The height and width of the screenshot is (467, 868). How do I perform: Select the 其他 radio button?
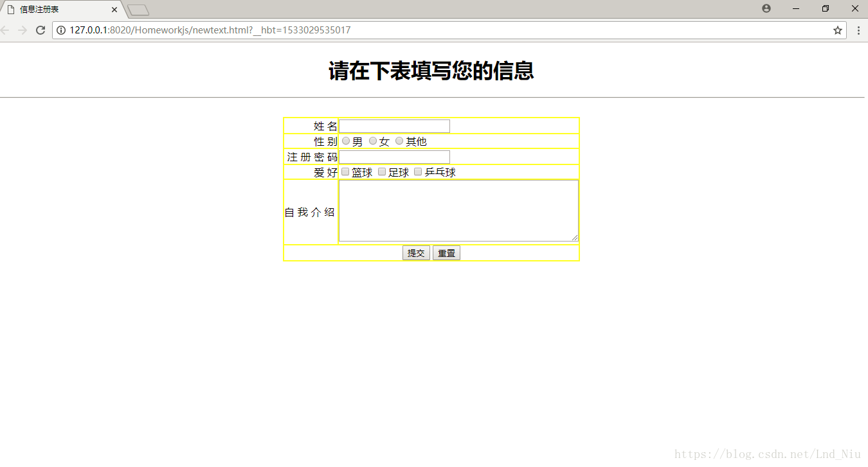[399, 141]
